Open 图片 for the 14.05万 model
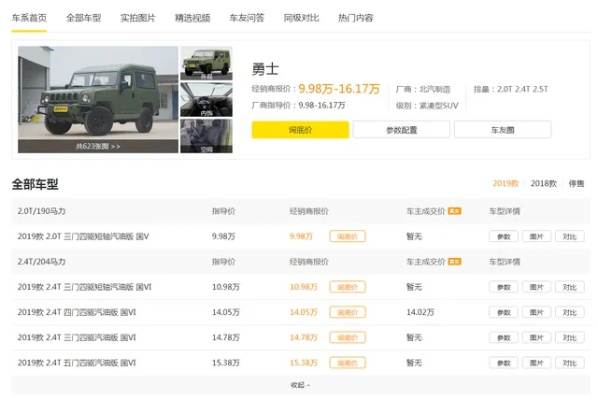Viewport: 598px width, 400px height. click(x=536, y=312)
